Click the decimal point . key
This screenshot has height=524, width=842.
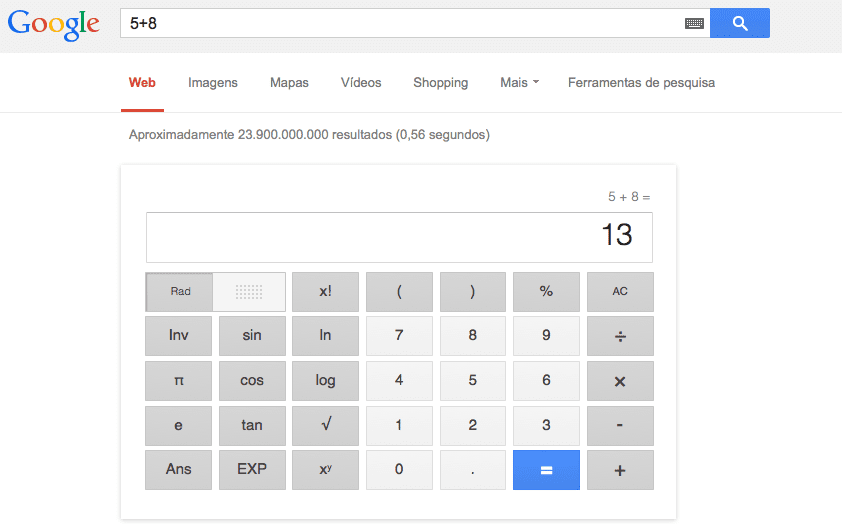(x=473, y=470)
